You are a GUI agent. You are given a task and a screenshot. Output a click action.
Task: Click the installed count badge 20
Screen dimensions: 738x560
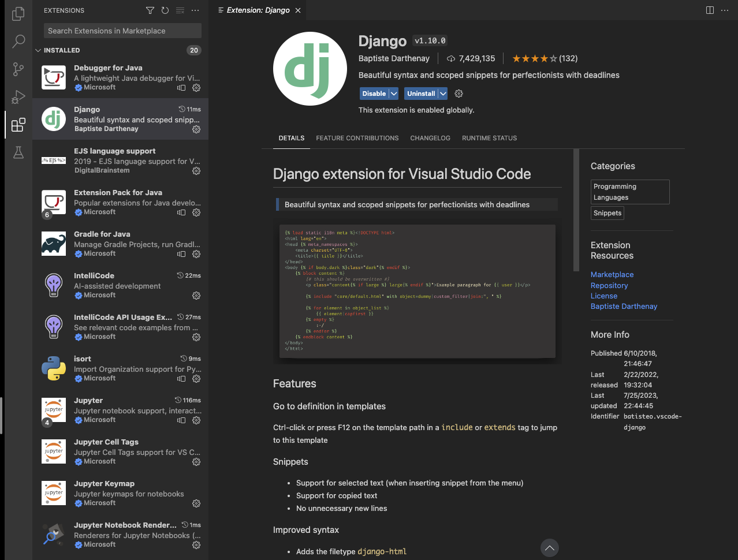(194, 50)
